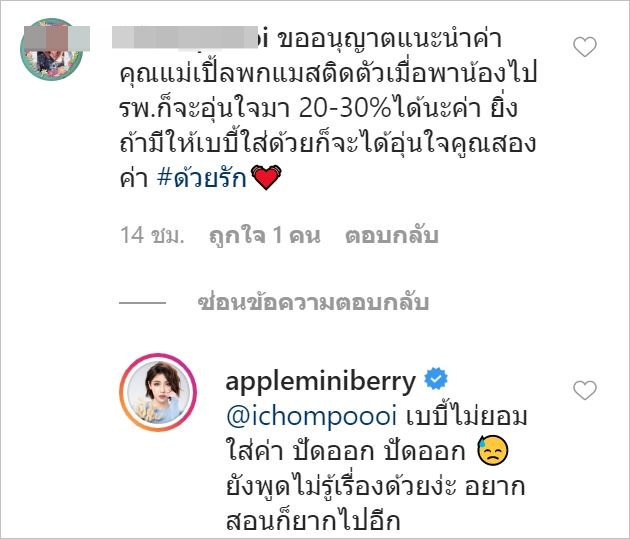The width and height of the screenshot is (630, 539).
Task: Open the first commenter's profile picture
Action: click(51, 49)
